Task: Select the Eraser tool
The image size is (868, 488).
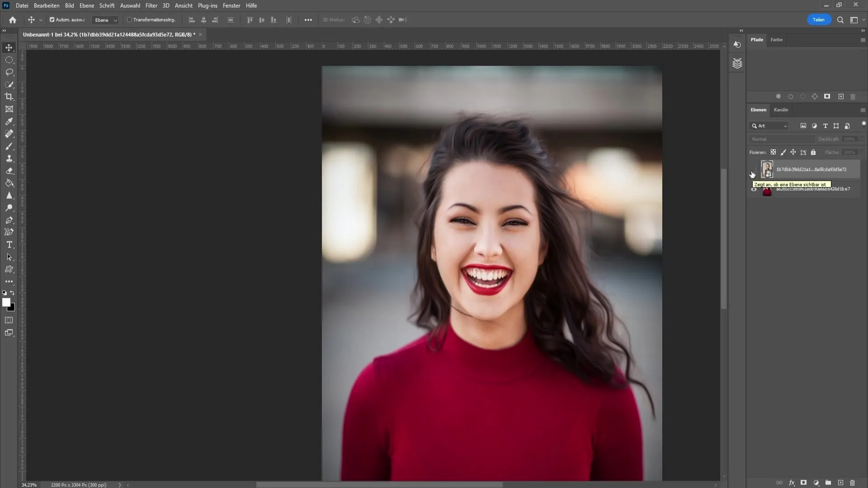Action: point(9,171)
